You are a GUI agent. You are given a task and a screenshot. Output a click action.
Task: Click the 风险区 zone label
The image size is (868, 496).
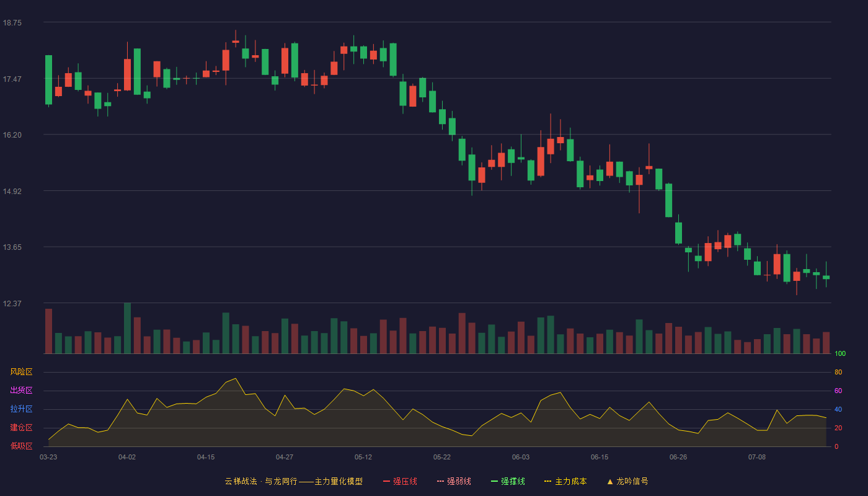[21, 372]
